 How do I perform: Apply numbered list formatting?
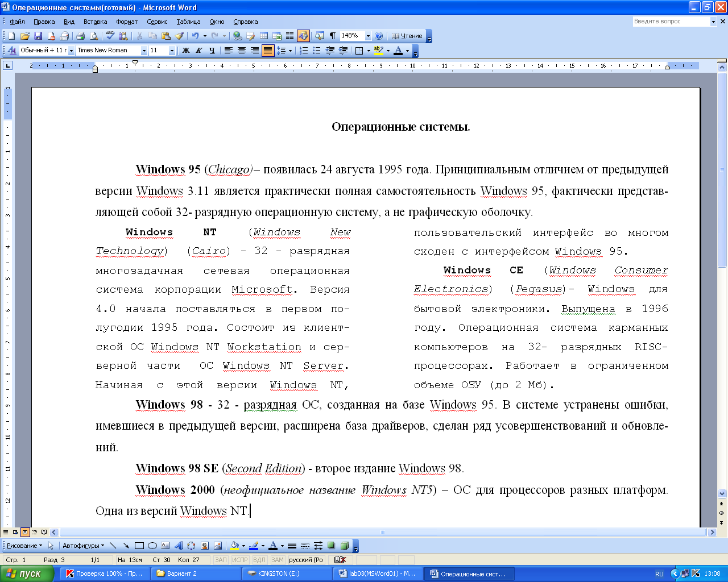point(304,51)
